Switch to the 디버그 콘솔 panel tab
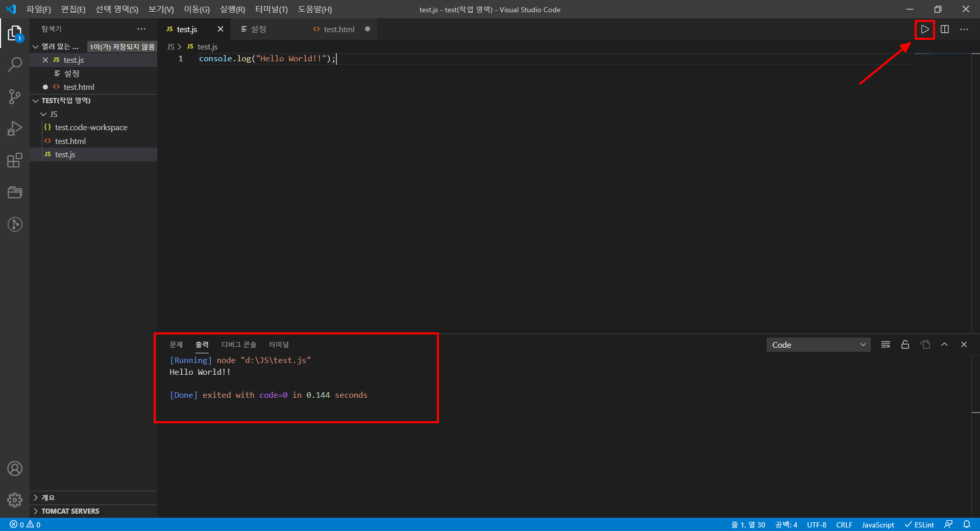 (239, 345)
